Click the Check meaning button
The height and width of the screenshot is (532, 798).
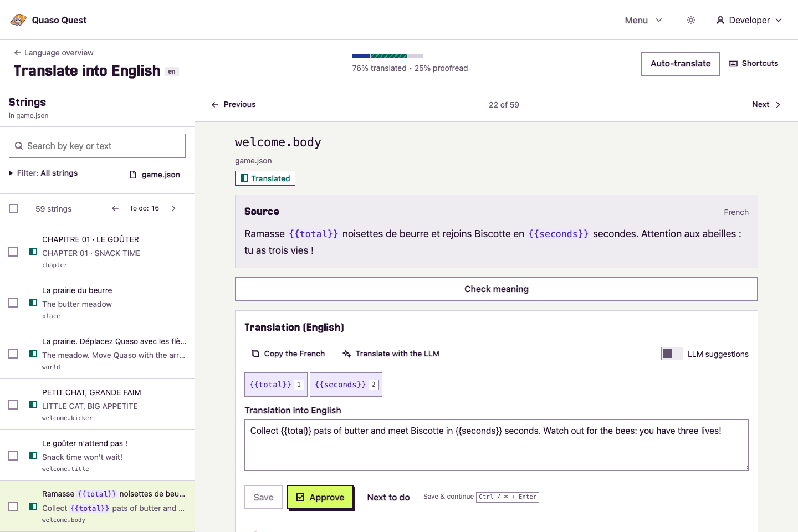(497, 289)
